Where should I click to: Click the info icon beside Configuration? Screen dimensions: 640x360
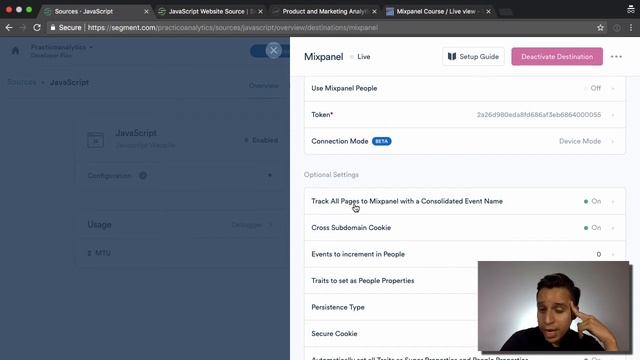(143, 176)
